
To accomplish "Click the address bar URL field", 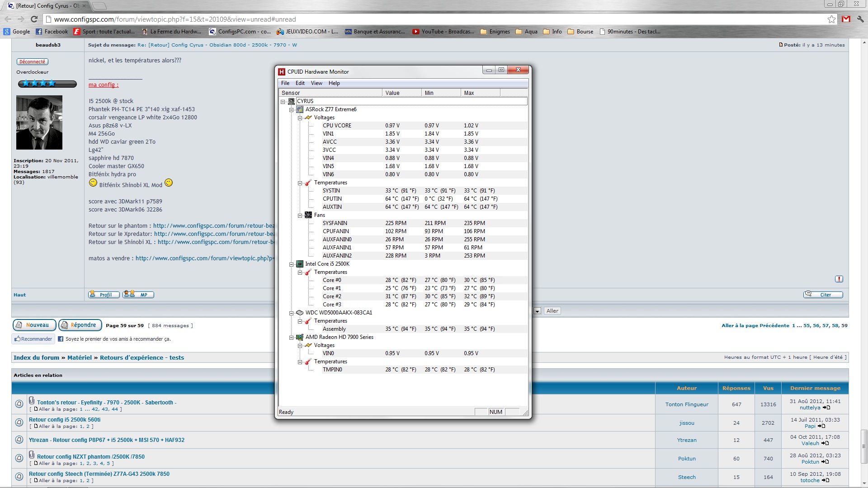I will [407, 19].
